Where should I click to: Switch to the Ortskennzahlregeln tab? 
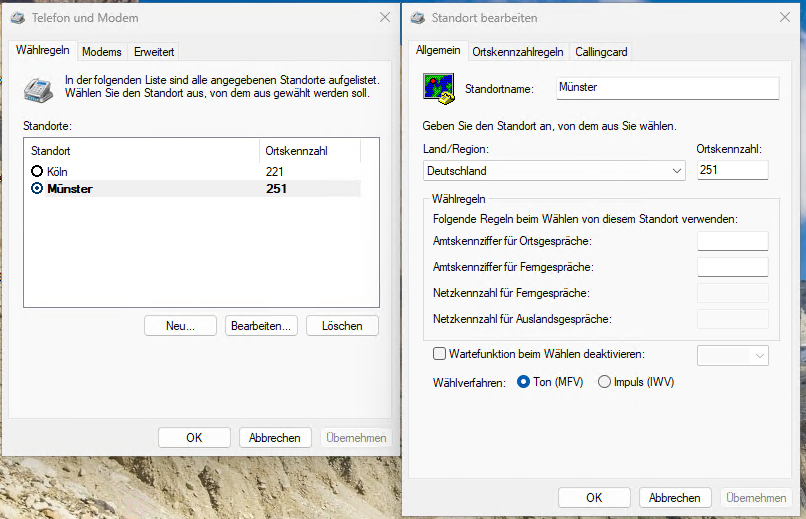click(518, 52)
